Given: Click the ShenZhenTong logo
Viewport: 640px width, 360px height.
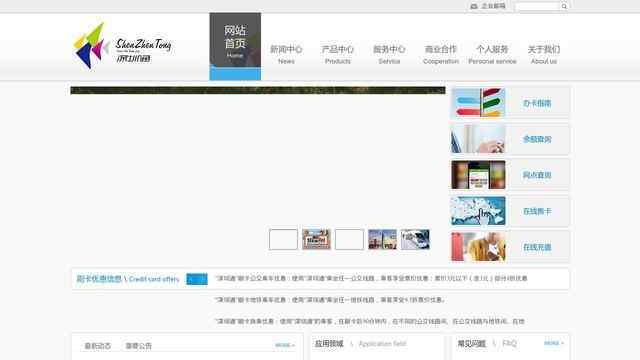Looking at the screenshot, I should pos(122,45).
